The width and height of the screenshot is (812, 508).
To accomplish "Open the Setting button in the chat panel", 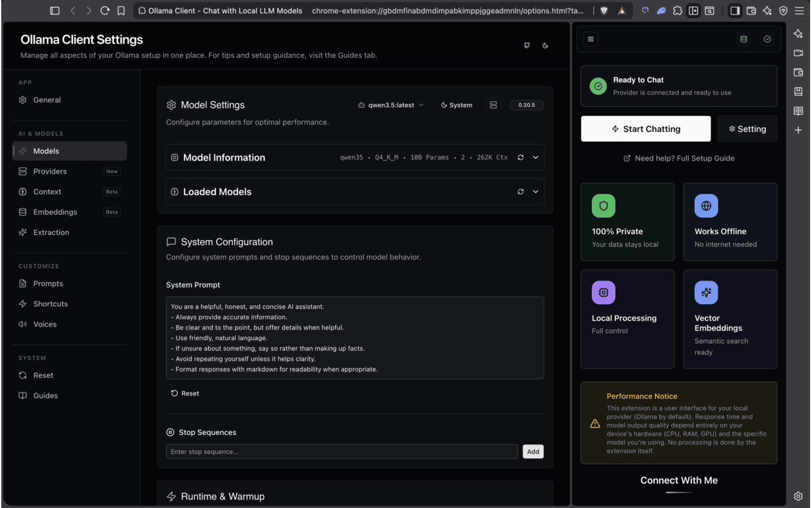I will tap(747, 129).
